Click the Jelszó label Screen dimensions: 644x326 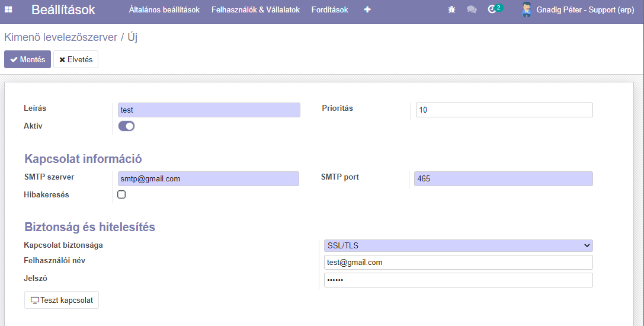click(36, 279)
